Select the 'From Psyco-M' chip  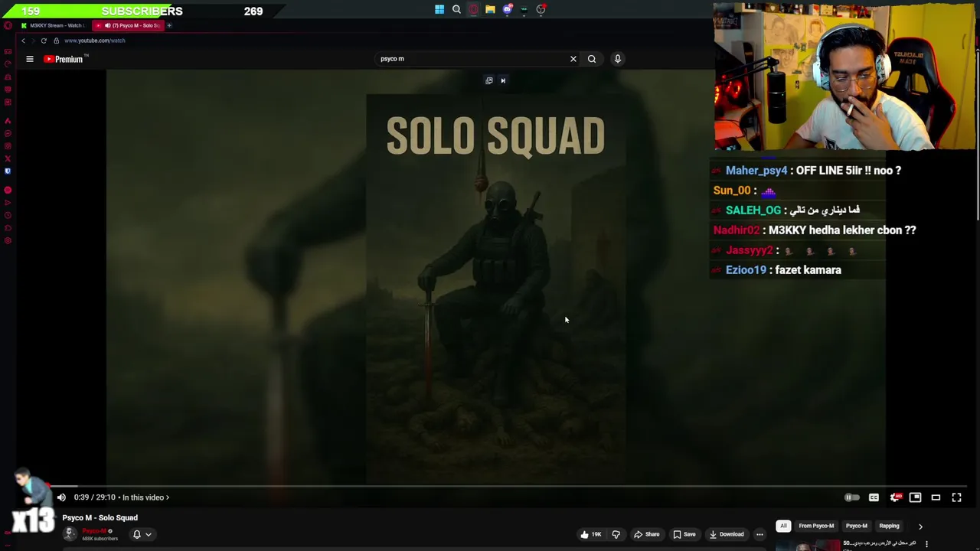point(816,526)
